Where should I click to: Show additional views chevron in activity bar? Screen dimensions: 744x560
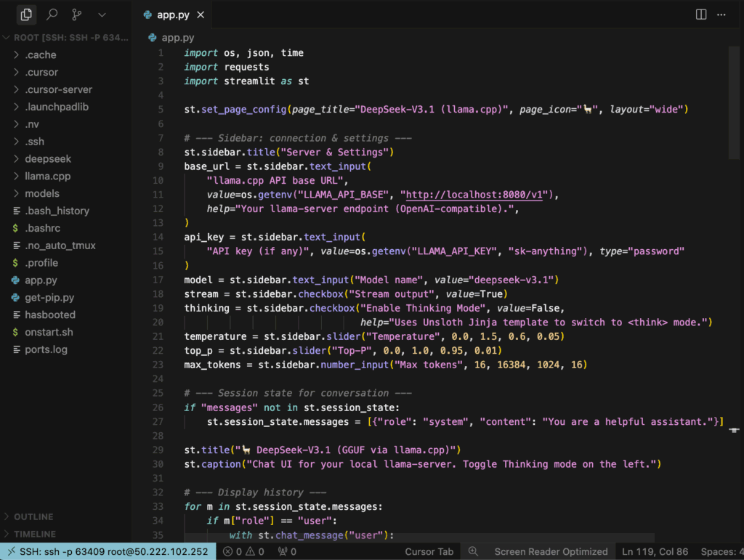click(x=102, y=15)
